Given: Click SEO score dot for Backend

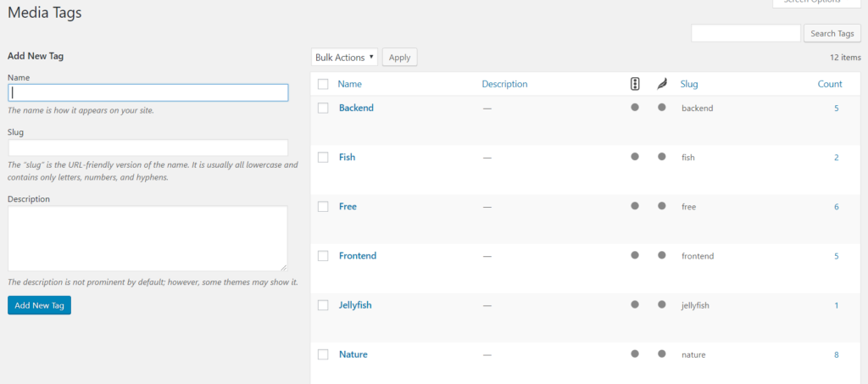Looking at the screenshot, I should [x=635, y=108].
